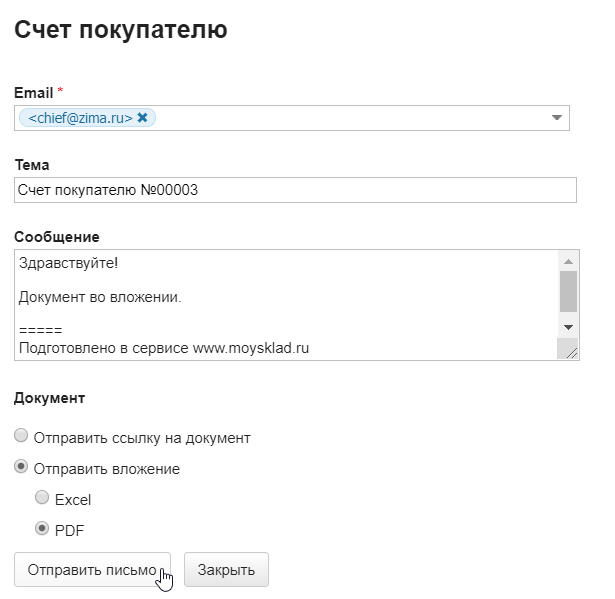Click the line 'Документ во вложении.' in the message

[100, 297]
